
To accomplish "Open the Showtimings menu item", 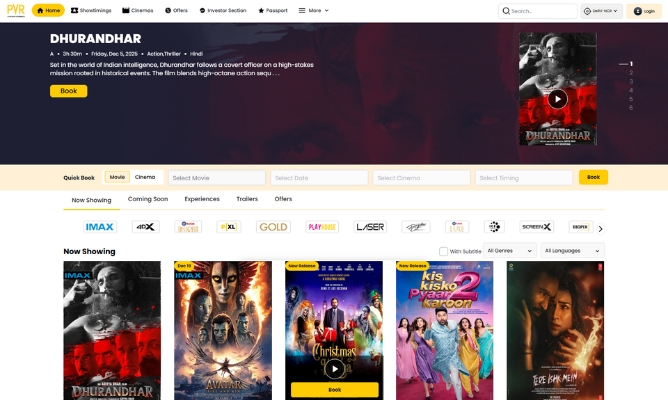I will [x=91, y=10].
